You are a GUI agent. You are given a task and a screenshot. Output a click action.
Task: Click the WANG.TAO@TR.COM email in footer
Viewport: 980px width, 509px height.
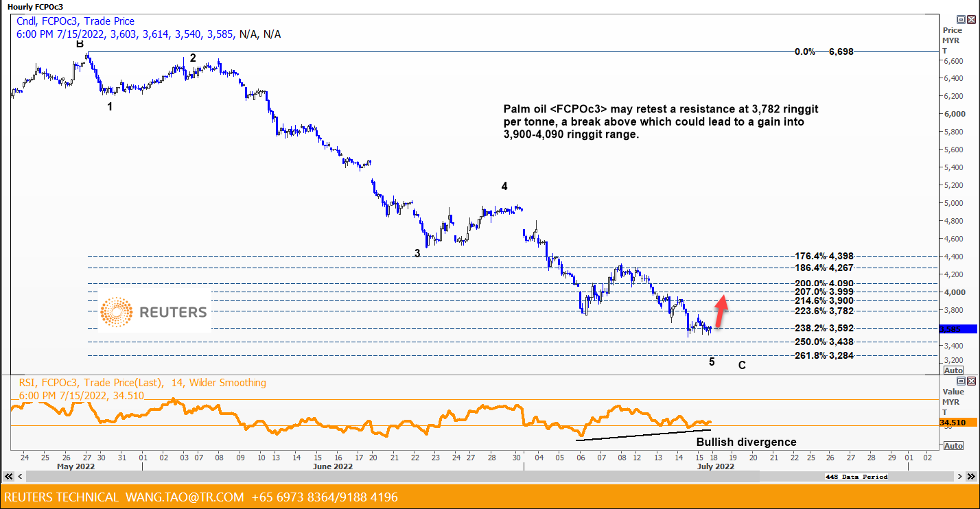tap(185, 497)
